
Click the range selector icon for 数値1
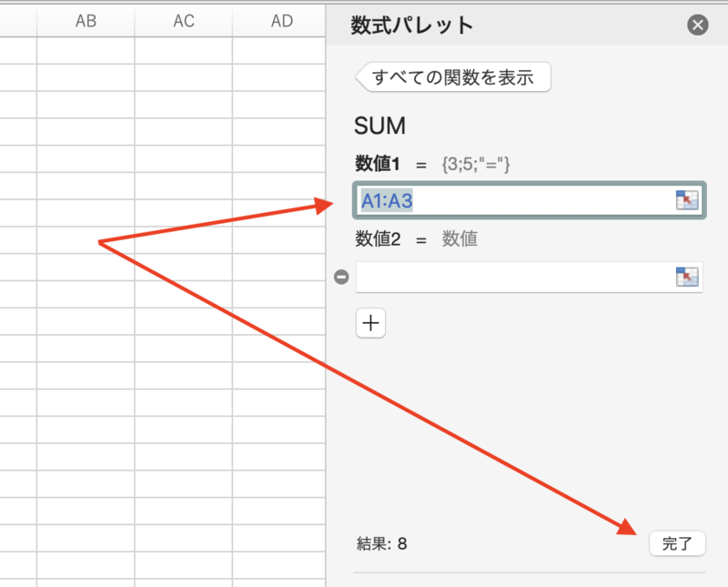click(x=687, y=200)
